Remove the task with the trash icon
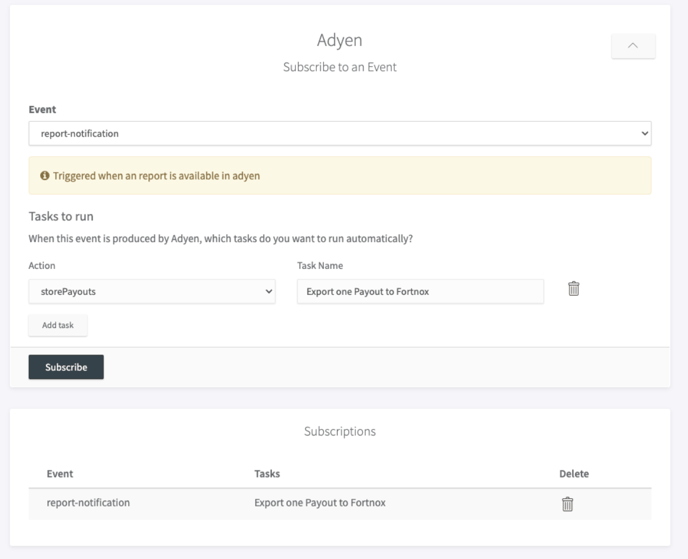 574,289
